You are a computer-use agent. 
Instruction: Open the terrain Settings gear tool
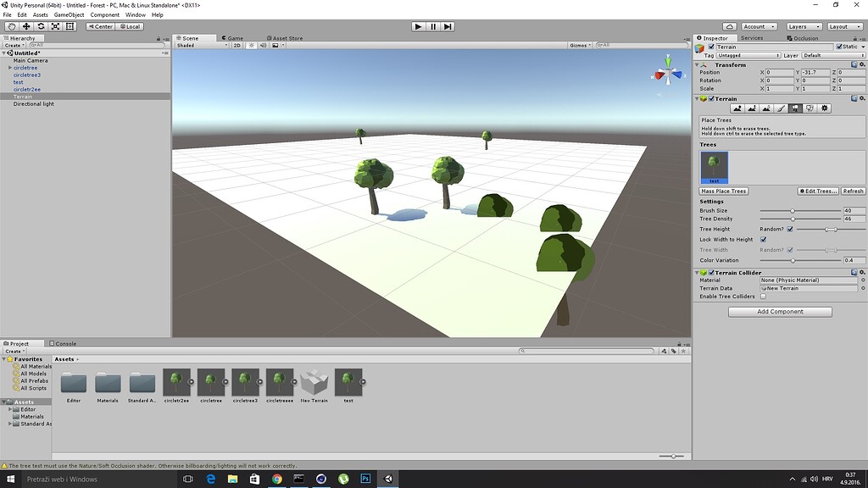pyautogui.click(x=824, y=108)
